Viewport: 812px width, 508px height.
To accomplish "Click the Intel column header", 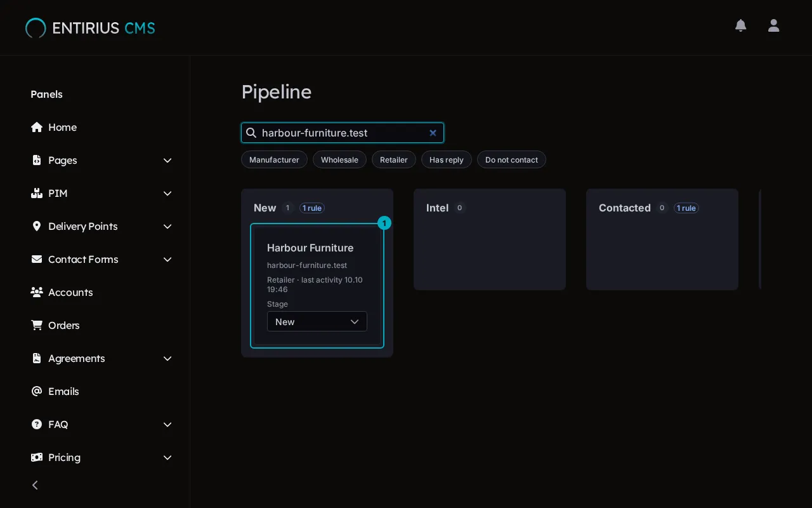I will 437,208.
